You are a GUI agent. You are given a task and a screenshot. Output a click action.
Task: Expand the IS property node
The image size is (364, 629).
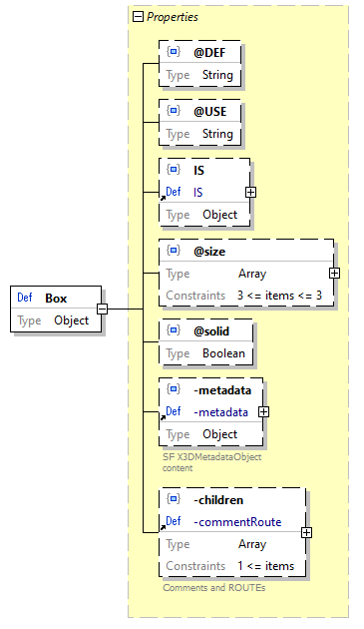click(x=250, y=192)
